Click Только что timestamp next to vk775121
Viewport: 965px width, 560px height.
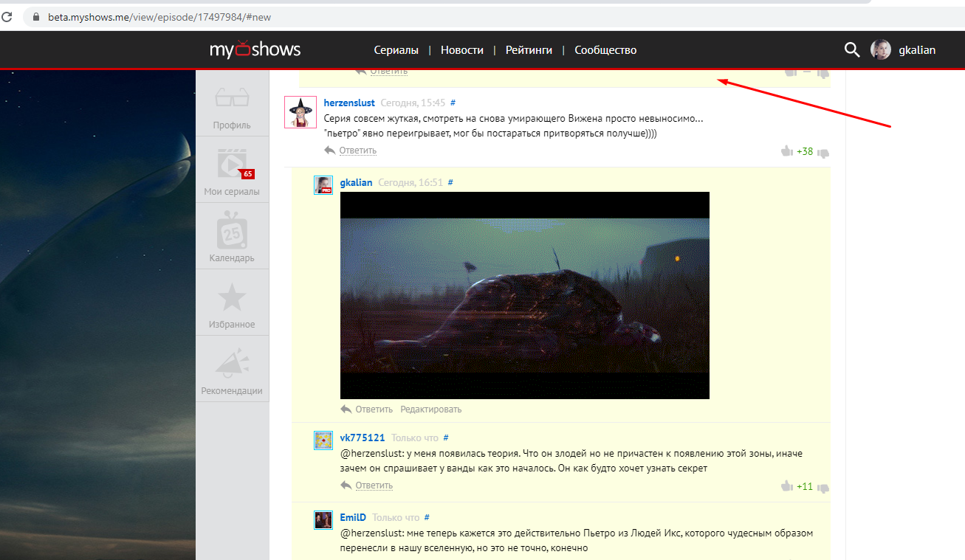point(415,438)
